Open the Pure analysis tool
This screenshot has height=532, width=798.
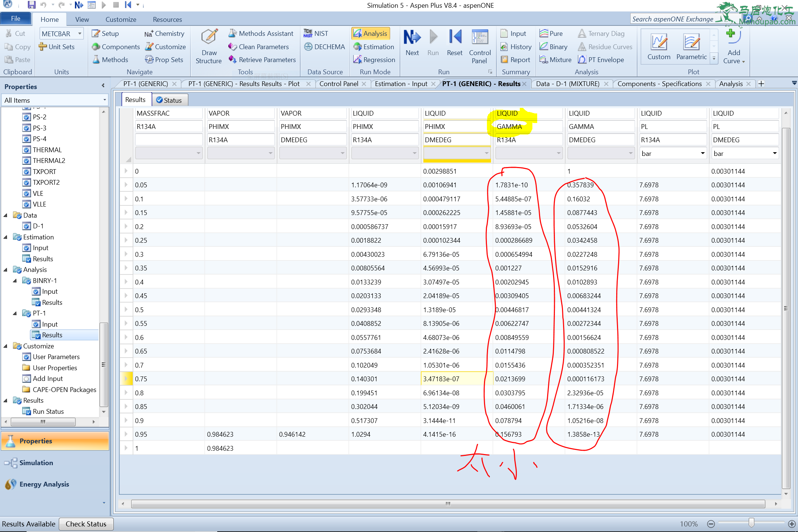point(551,34)
